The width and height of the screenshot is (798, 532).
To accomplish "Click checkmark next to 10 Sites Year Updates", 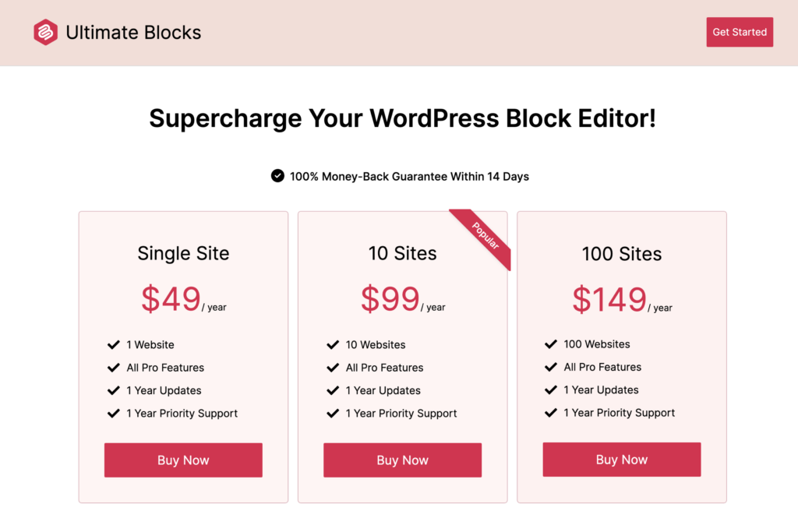I will coord(333,390).
